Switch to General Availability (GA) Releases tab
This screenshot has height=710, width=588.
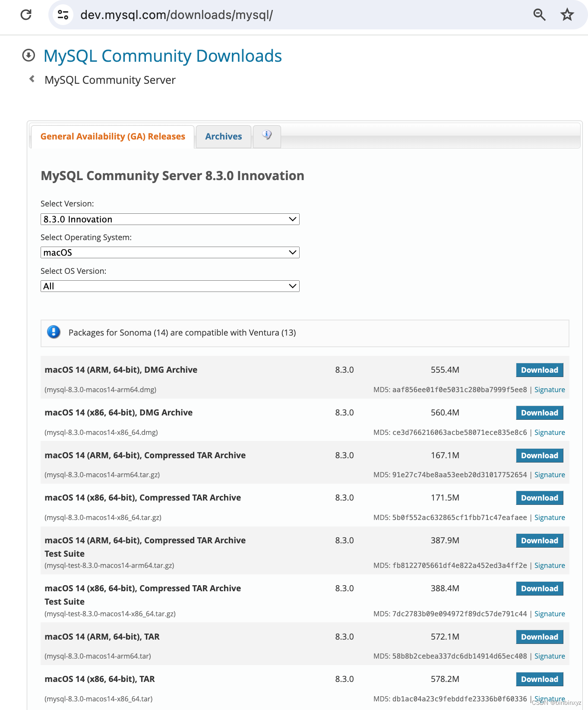tap(113, 136)
